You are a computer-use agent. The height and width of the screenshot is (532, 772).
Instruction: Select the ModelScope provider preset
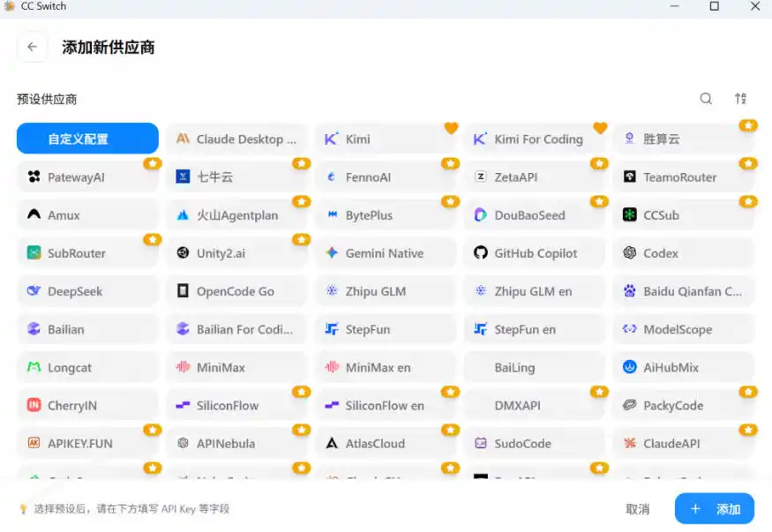coord(684,329)
